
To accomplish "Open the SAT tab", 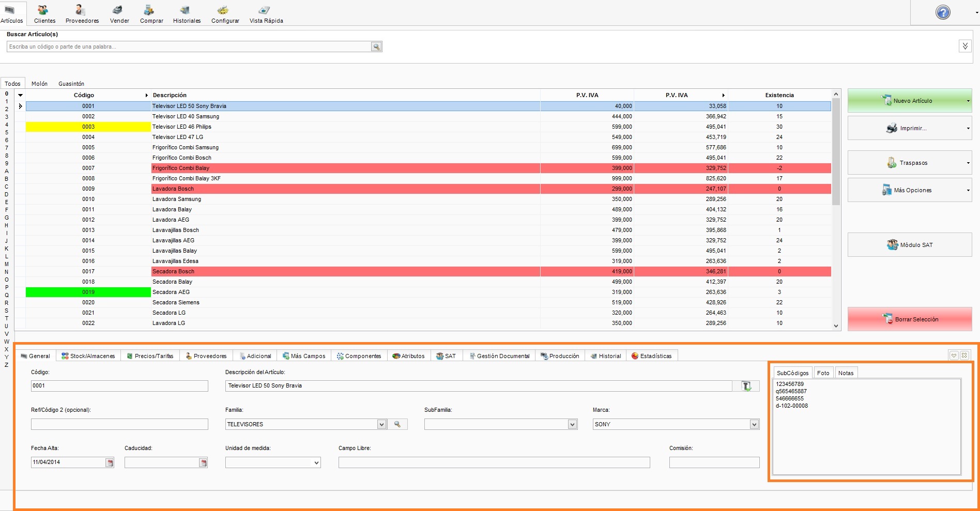I will [x=446, y=356].
